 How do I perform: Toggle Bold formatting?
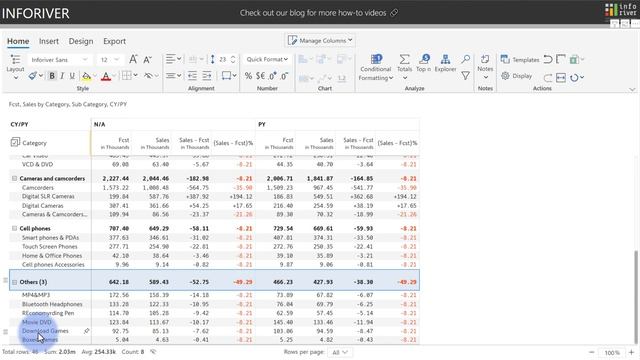pyautogui.click(x=52, y=76)
